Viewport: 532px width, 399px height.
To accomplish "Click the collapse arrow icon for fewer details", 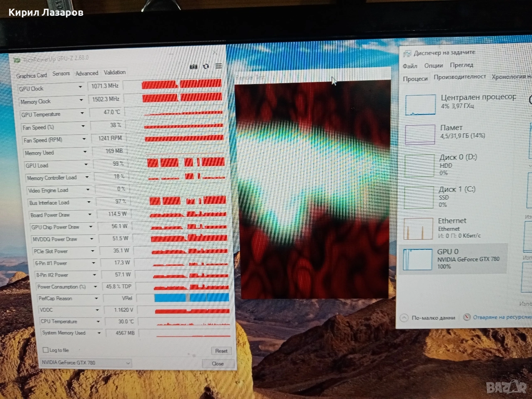I will (x=404, y=318).
